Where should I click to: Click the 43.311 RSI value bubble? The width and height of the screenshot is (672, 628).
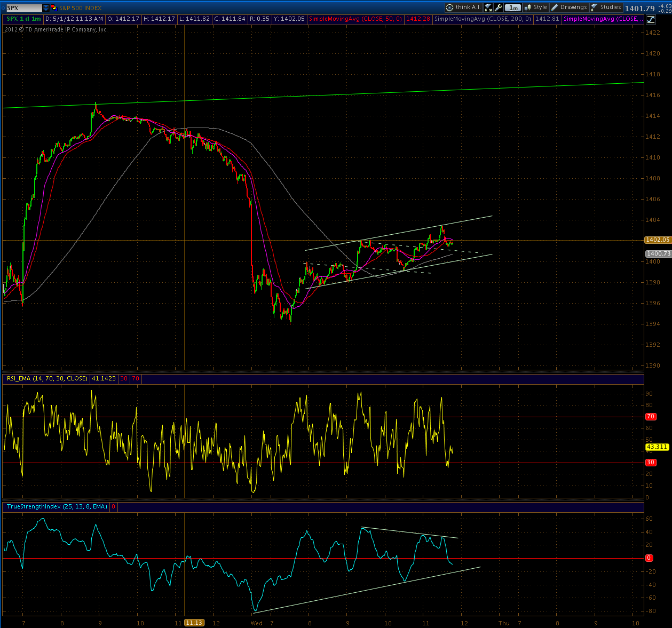point(657,447)
